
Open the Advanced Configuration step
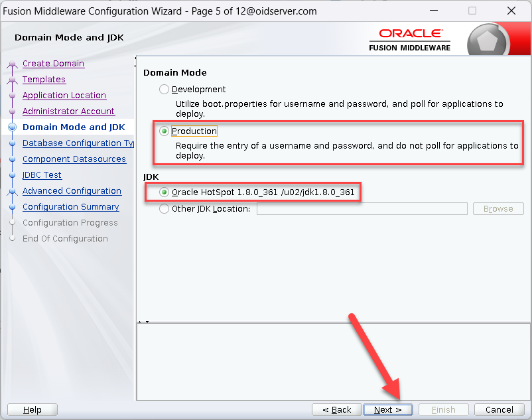(72, 191)
